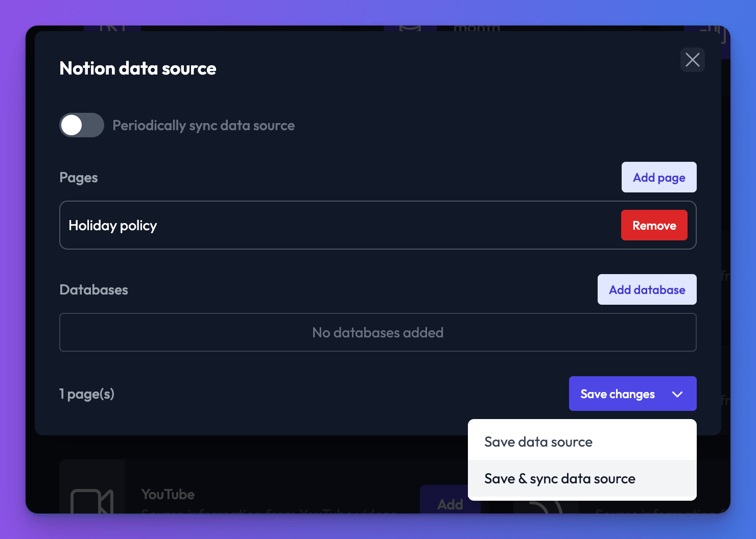Screen dimensions: 756x539
Task: Expand the Save changes dropdown chevron
Action: click(677, 394)
